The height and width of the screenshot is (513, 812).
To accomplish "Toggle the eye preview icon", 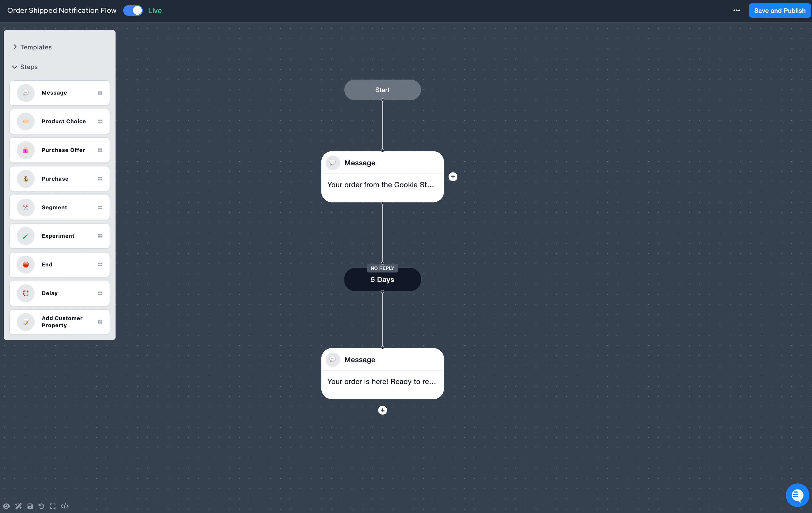I will 7,506.
